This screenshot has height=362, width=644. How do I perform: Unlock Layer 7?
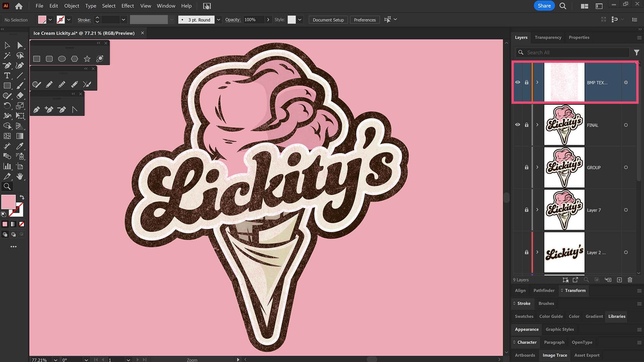click(527, 210)
